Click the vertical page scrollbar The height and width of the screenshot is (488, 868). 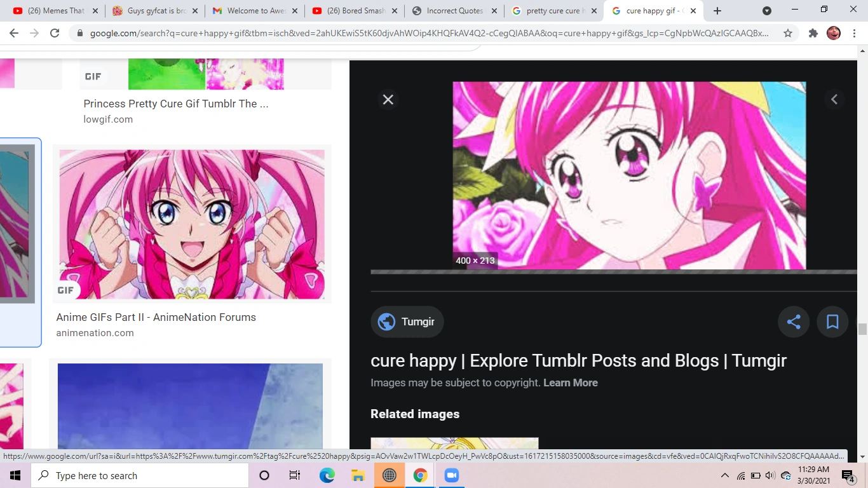tap(863, 330)
